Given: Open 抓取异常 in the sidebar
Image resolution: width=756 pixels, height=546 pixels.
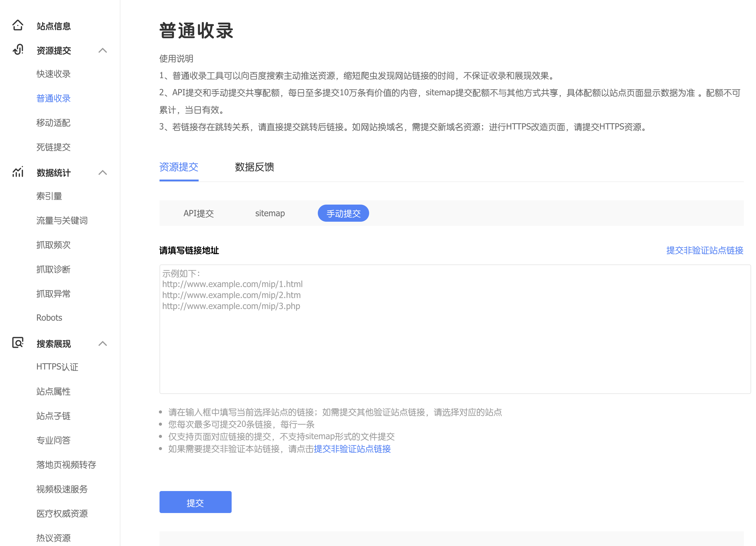Looking at the screenshot, I should [x=54, y=293].
